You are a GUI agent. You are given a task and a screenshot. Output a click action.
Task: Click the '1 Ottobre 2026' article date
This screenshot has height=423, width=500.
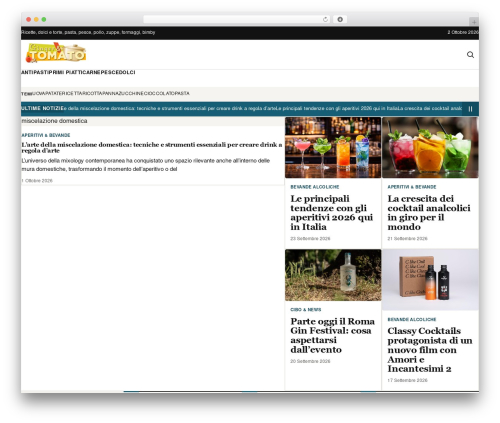point(37,181)
